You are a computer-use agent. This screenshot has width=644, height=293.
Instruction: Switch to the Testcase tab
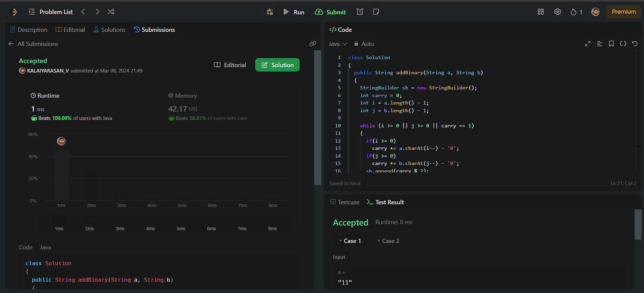click(x=345, y=202)
